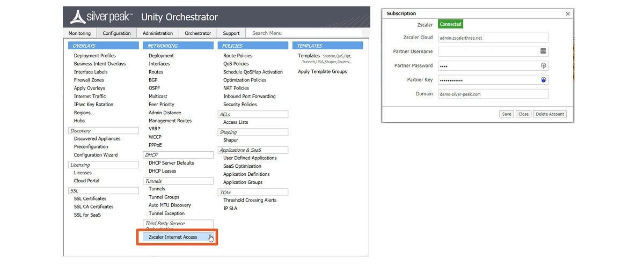This screenshot has height=274, width=644.
Task: Open Interfaces under Networking
Action: point(159,64)
